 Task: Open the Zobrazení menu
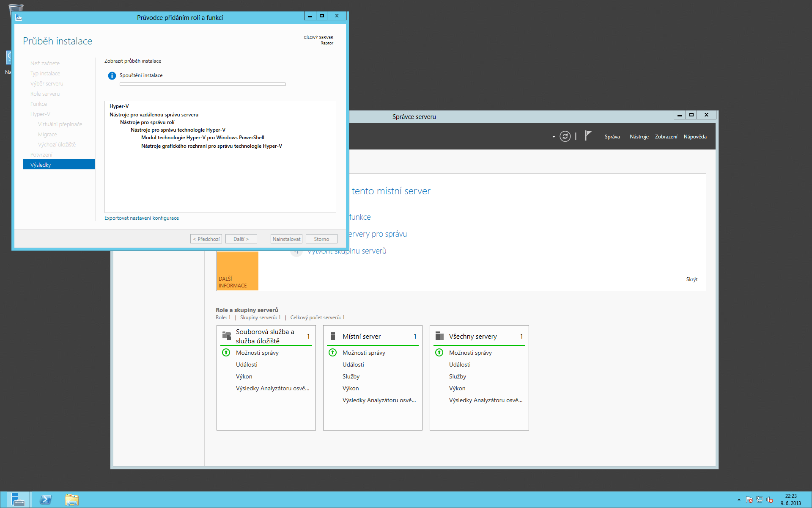click(x=666, y=137)
